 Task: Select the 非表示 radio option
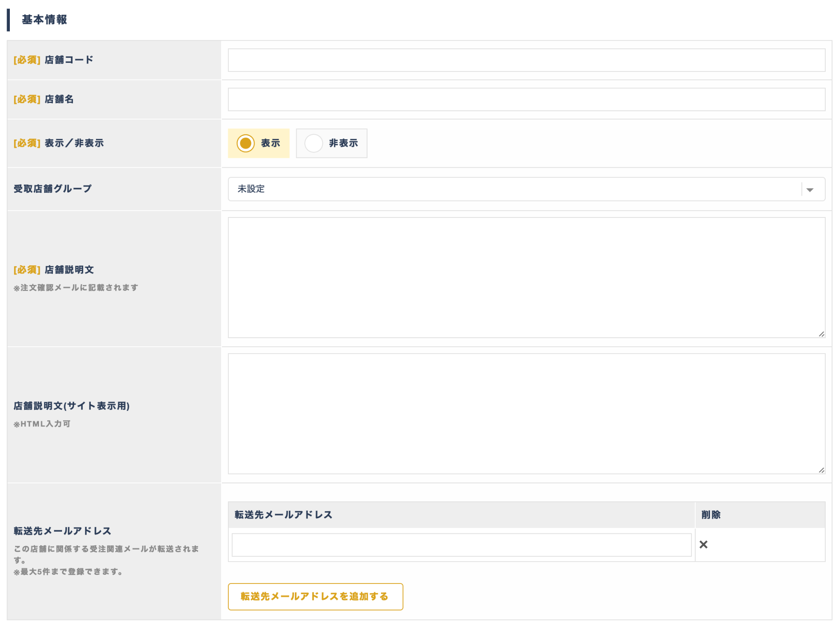click(314, 143)
